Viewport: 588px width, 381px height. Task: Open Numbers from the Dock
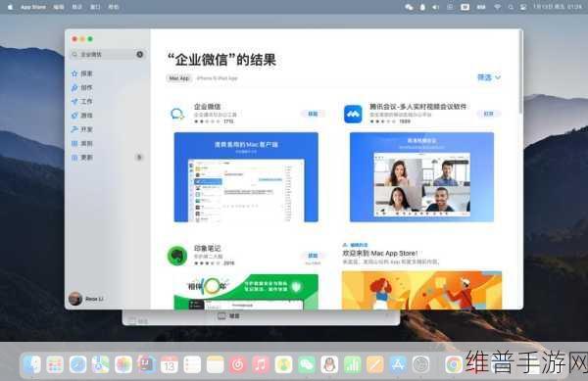pos(353,364)
